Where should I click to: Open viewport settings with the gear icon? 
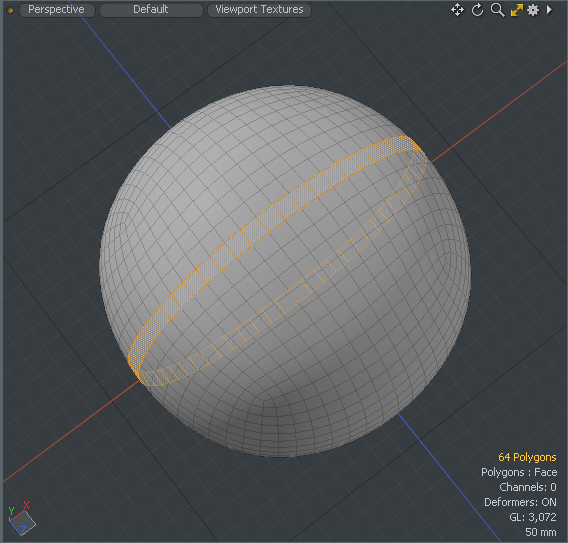click(533, 10)
